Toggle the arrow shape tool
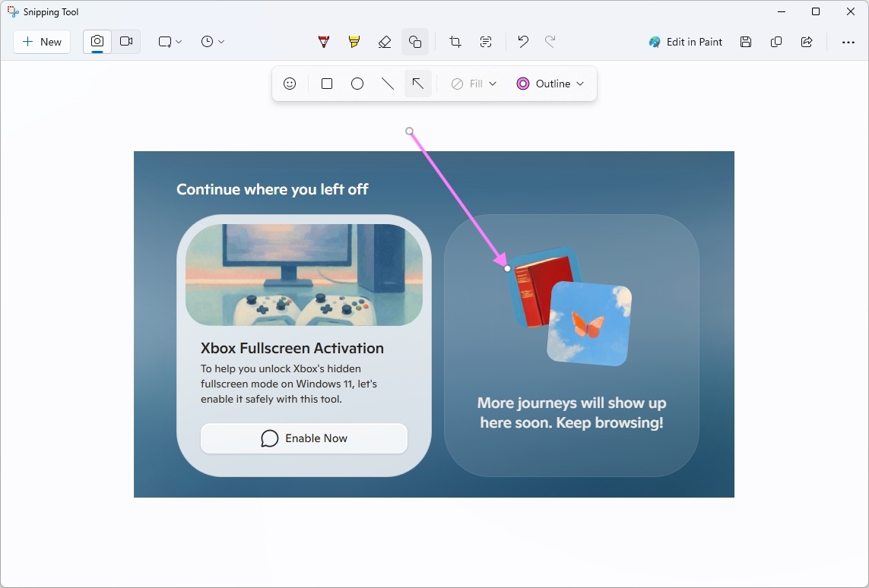The image size is (869, 588). 417,84
